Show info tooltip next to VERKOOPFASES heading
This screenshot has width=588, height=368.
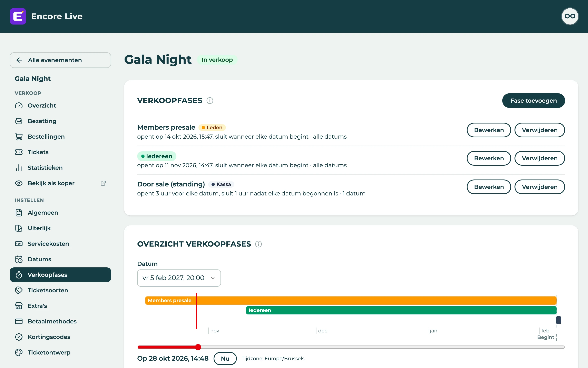click(x=210, y=101)
